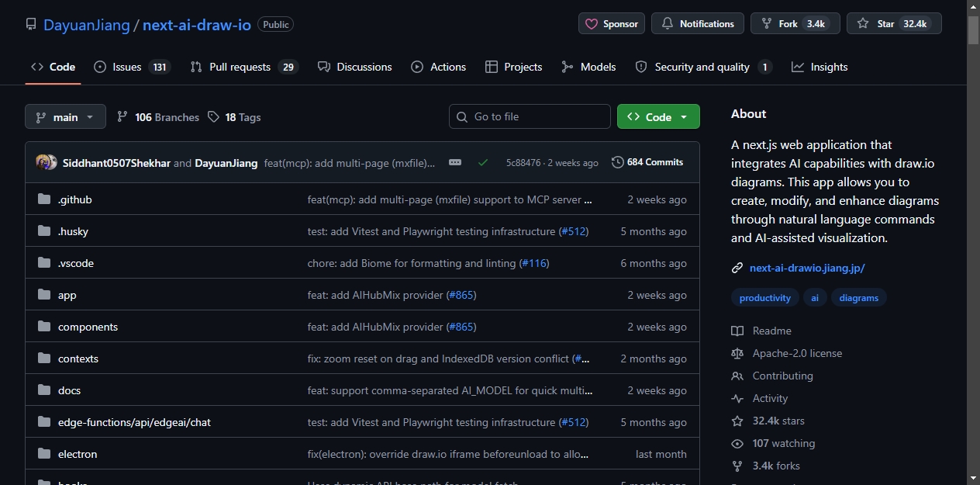This screenshot has height=485, width=980.
Task: Click the Contributing people icon
Action: (737, 376)
